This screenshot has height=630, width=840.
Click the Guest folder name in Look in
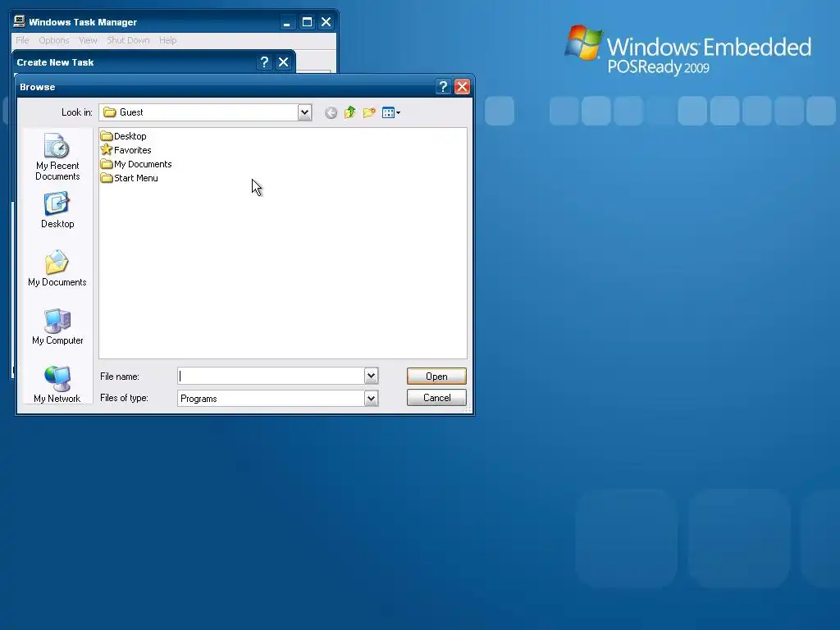pos(131,112)
